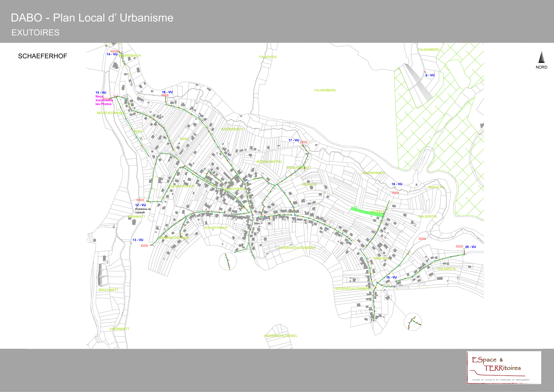The width and height of the screenshot is (554, 392).
Task: Select the '13 - VU' outlet label
Action: [x=138, y=240]
